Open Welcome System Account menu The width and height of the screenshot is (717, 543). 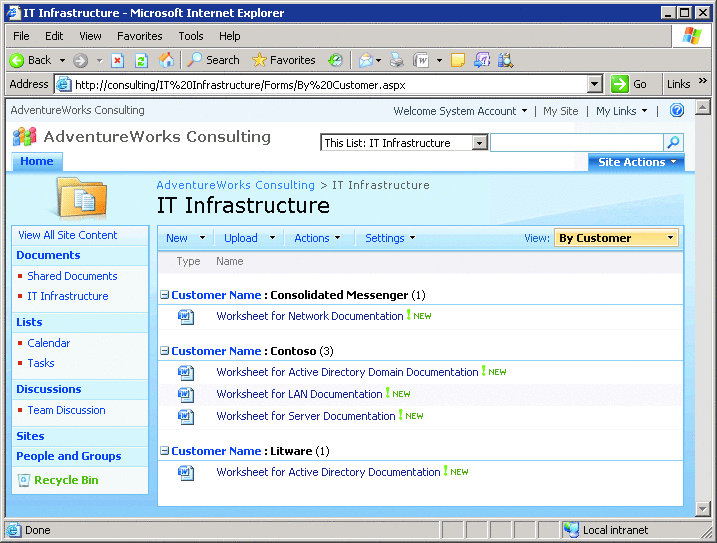460,111
